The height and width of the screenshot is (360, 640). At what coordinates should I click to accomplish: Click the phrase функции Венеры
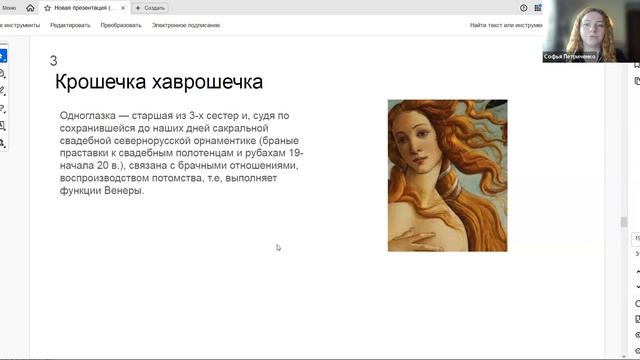pos(102,191)
